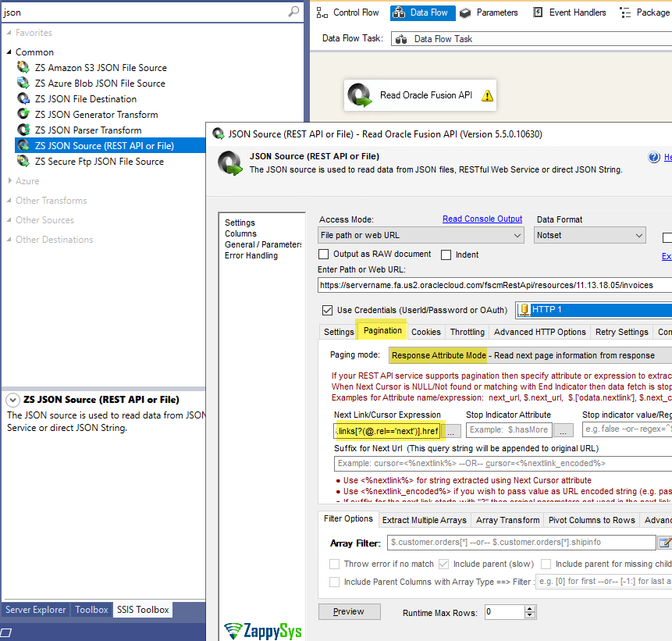Click the HTTP 1 connection key icon
Image resolution: width=672 pixels, height=641 pixels.
click(524, 309)
